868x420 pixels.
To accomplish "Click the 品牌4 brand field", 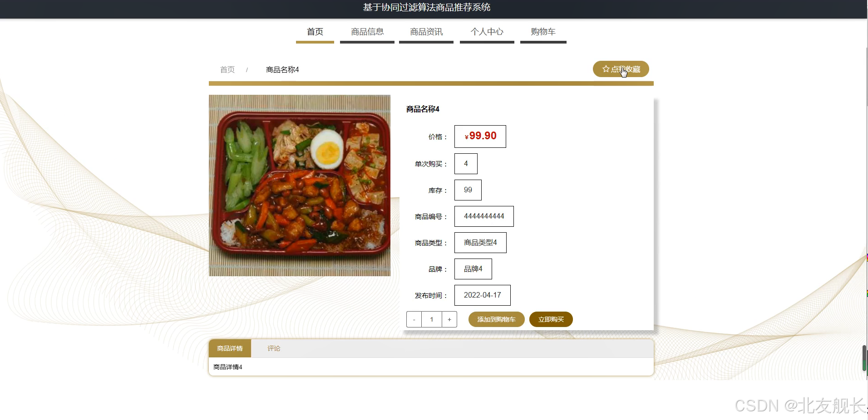I will (x=473, y=269).
